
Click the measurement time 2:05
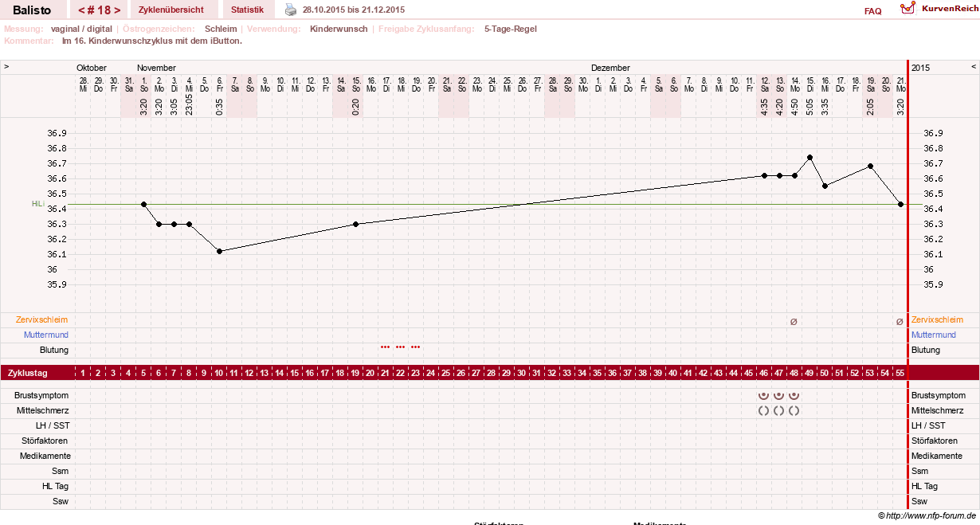point(870,107)
